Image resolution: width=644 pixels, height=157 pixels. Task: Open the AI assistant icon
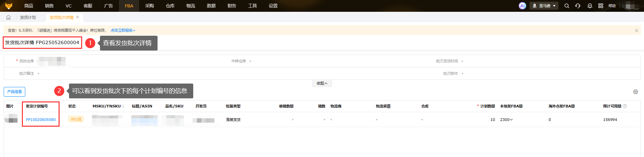point(522,6)
